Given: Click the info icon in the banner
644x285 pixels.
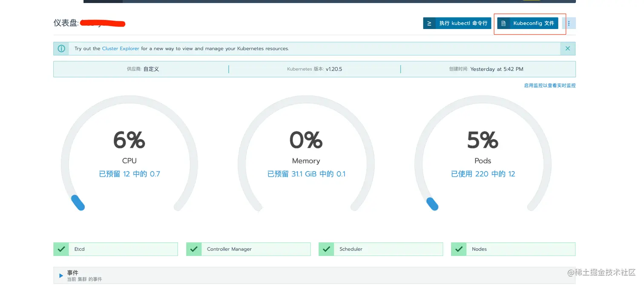Looking at the screenshot, I should point(61,49).
